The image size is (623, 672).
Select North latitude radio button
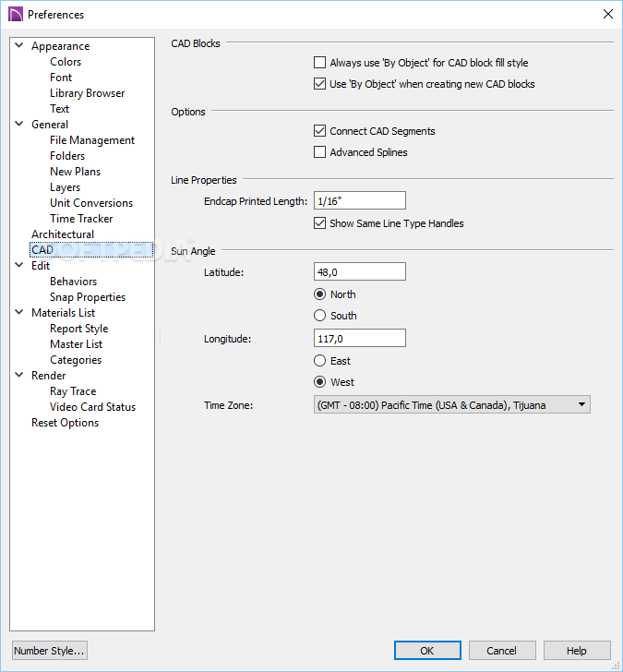[x=319, y=294]
